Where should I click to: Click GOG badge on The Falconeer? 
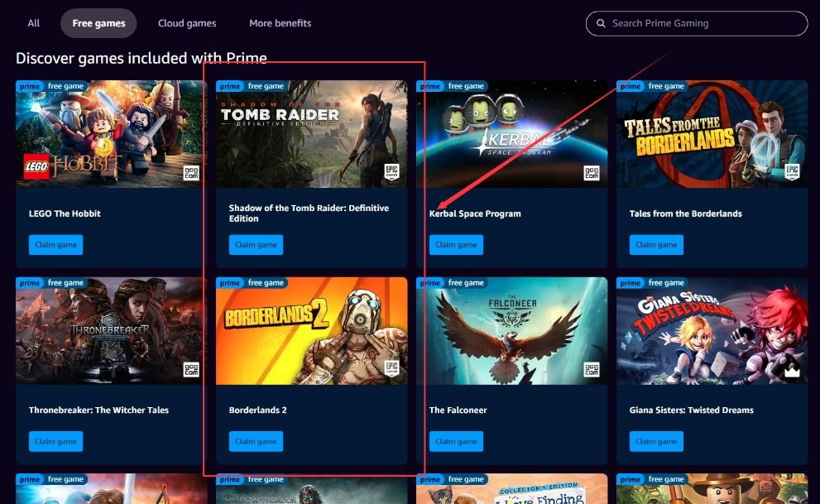pyautogui.click(x=592, y=370)
